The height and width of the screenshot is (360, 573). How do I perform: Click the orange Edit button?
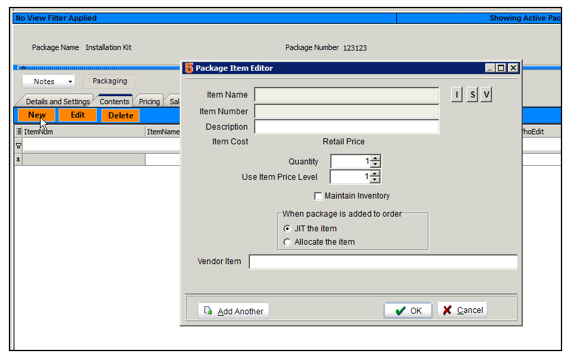77,115
